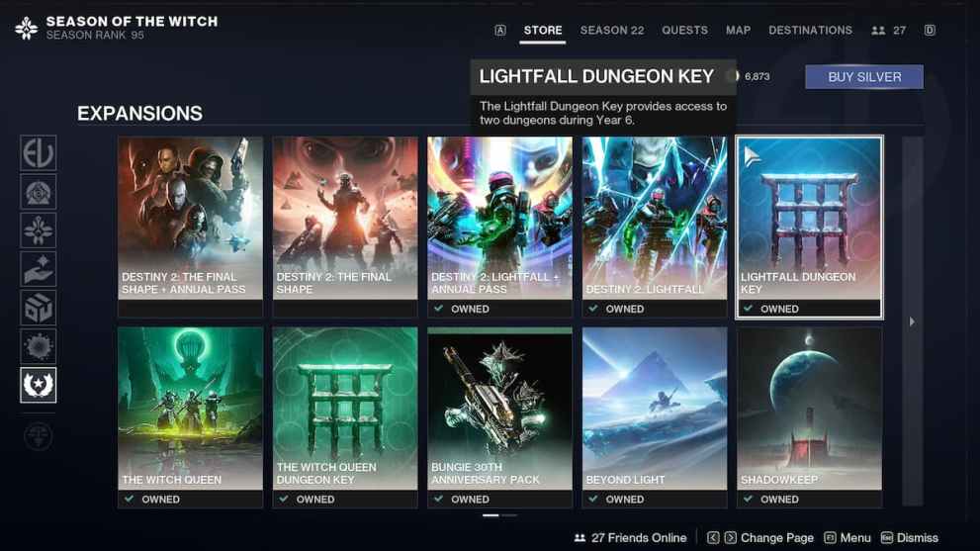Select The Final Shape + Annual Pass tile
Image resolution: width=980 pixels, height=551 pixels.
click(x=190, y=227)
